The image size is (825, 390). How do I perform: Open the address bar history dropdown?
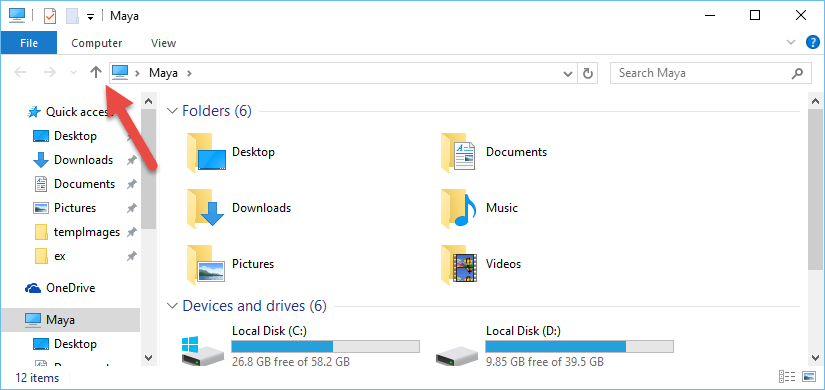coord(568,73)
